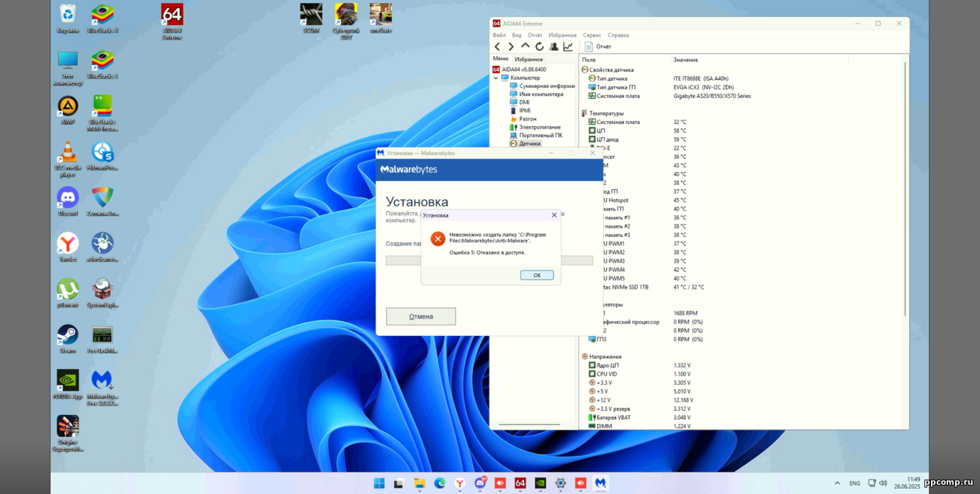The image size is (980, 494).
Task: Select Yandex desktop icon
Action: [68, 248]
